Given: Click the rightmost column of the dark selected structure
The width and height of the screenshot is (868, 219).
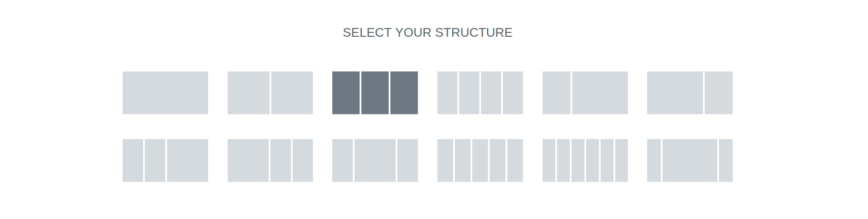Looking at the screenshot, I should (x=404, y=93).
